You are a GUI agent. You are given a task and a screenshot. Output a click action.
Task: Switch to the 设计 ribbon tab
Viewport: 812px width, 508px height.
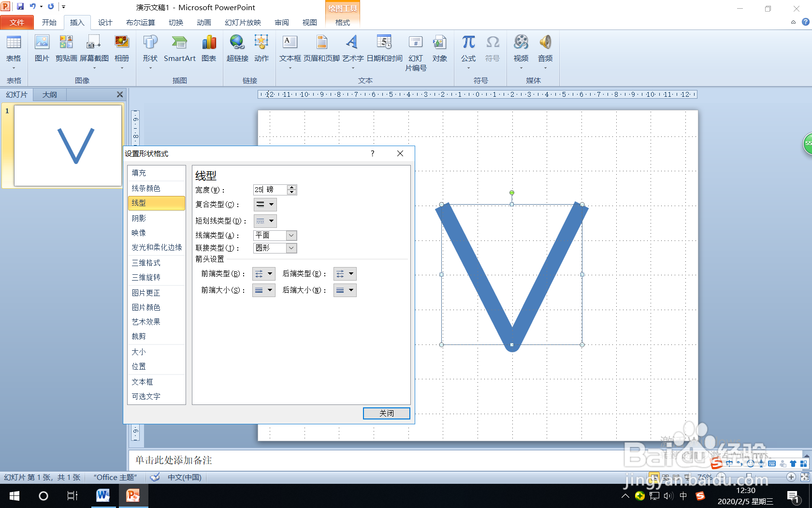point(105,22)
